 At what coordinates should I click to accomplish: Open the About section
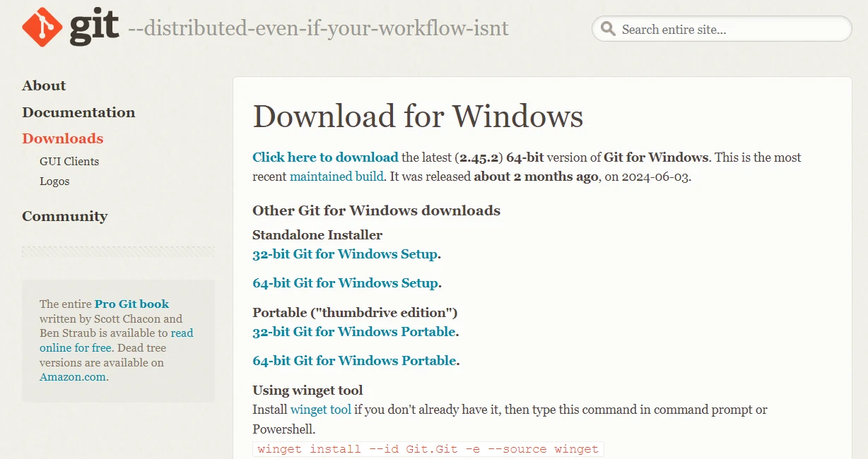point(44,85)
